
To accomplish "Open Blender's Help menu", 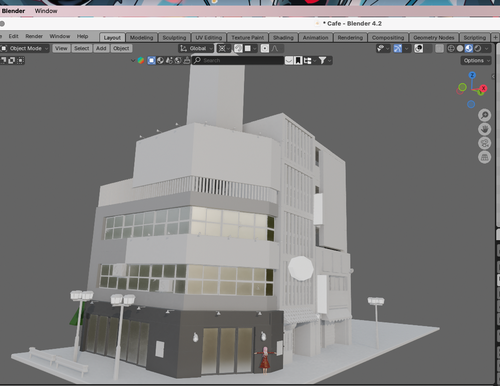I will click(82, 36).
